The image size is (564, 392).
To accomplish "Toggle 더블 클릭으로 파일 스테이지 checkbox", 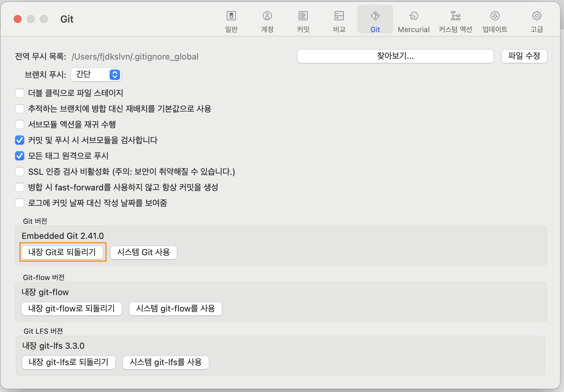I will (20, 93).
